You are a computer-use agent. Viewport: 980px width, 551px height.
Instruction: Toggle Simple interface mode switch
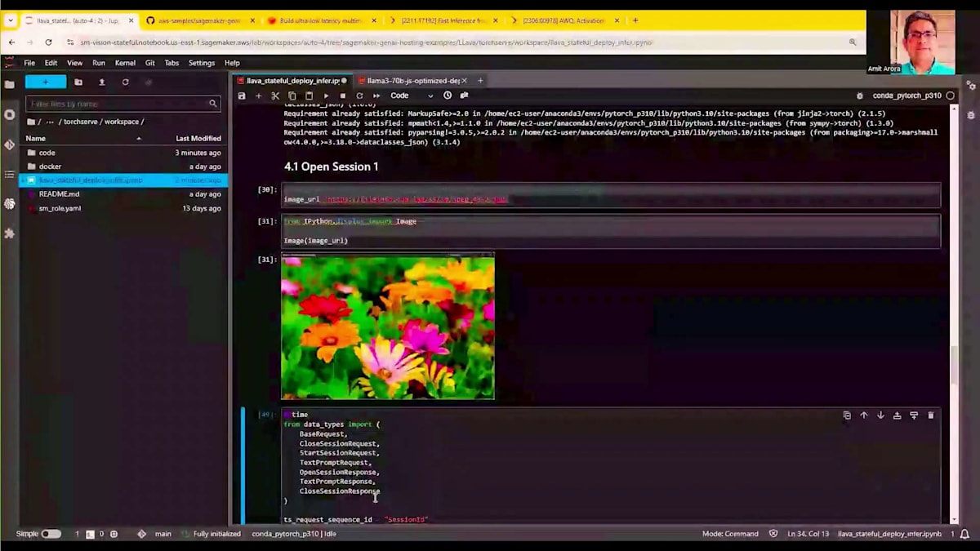pos(51,534)
